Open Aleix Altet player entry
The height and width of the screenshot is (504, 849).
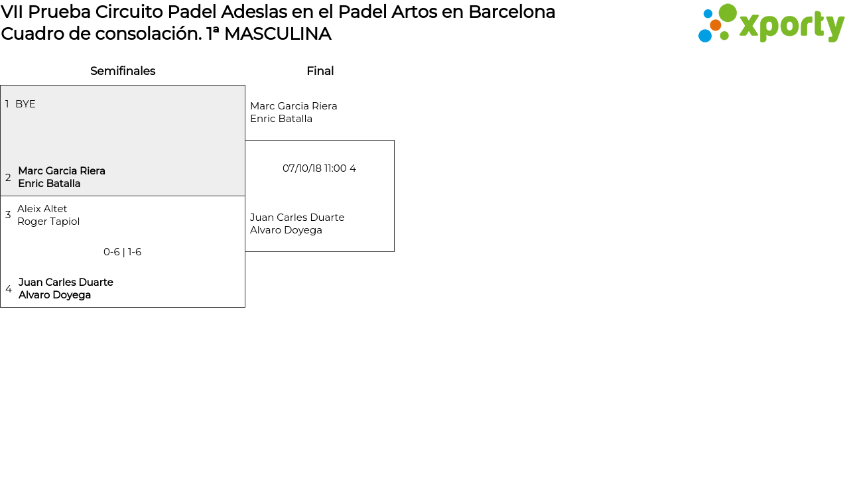42,209
